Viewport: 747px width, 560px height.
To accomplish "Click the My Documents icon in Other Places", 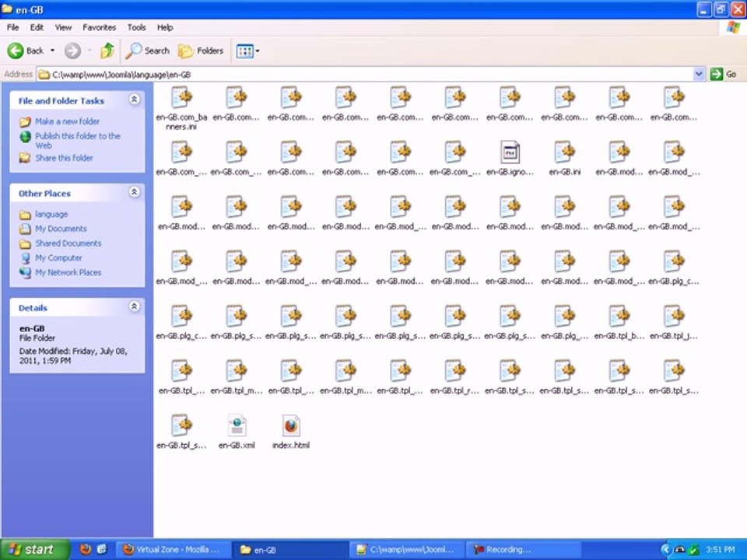I will point(25,229).
